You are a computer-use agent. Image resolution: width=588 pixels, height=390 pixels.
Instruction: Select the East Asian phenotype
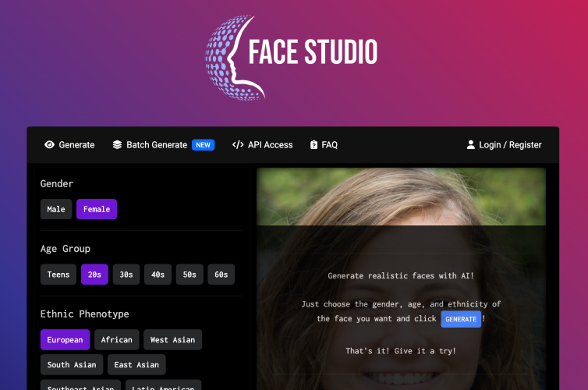click(137, 364)
